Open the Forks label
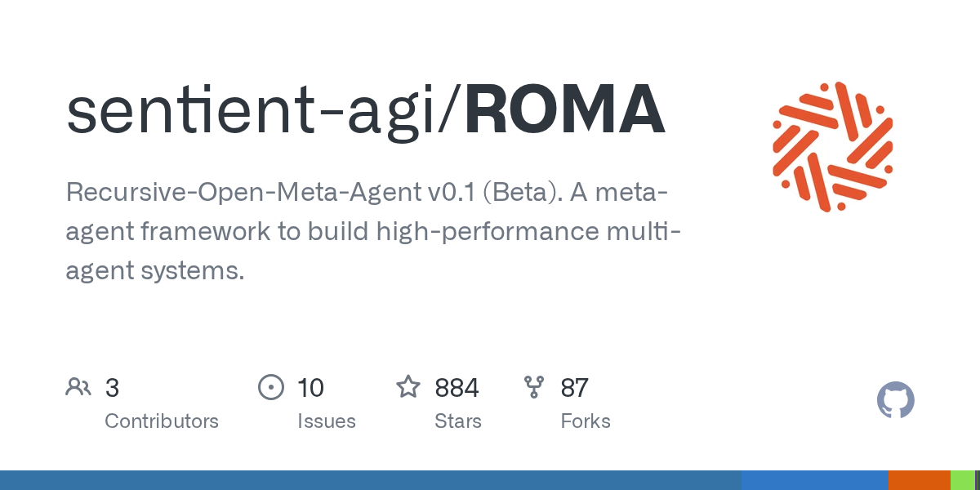This screenshot has width=980, height=490. (586, 421)
